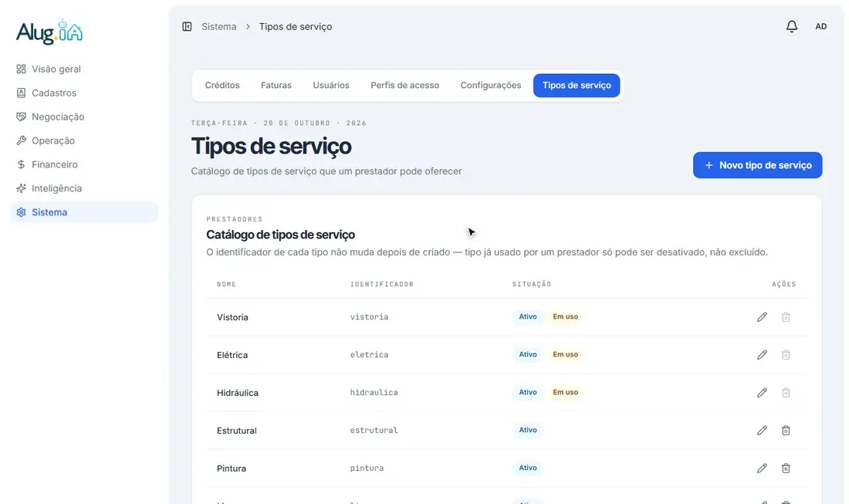Viewport: 849px width, 504px height.
Task: Click the 'estrutural' identifier text
Action: click(374, 431)
